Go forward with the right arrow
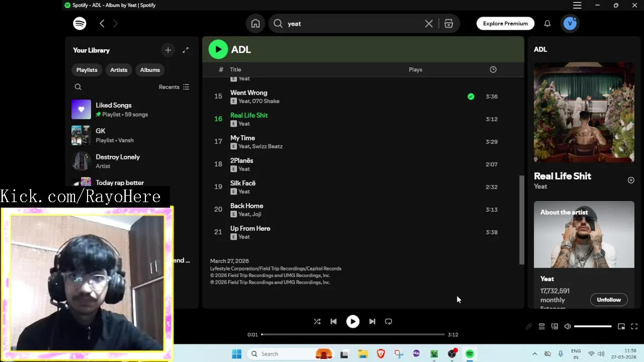Screen dimensions: 644x362 (x=115, y=23)
